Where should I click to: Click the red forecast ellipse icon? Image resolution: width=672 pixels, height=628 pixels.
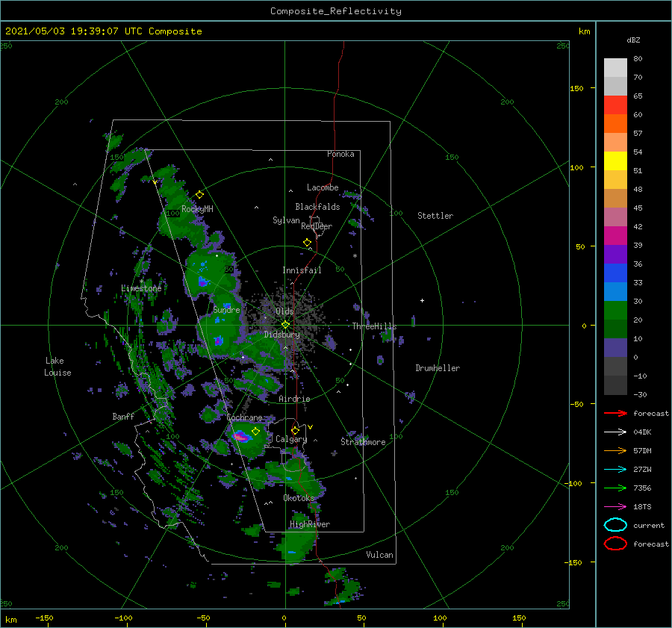[615, 544]
